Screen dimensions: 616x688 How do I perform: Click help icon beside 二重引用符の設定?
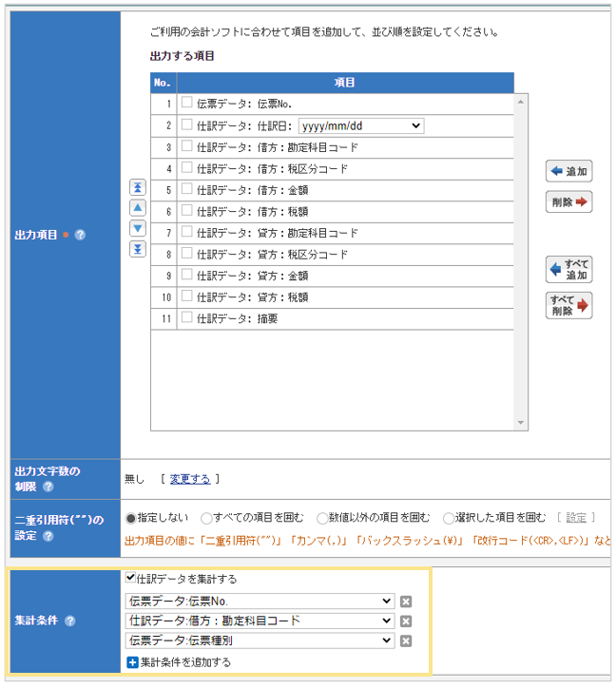tap(48, 536)
